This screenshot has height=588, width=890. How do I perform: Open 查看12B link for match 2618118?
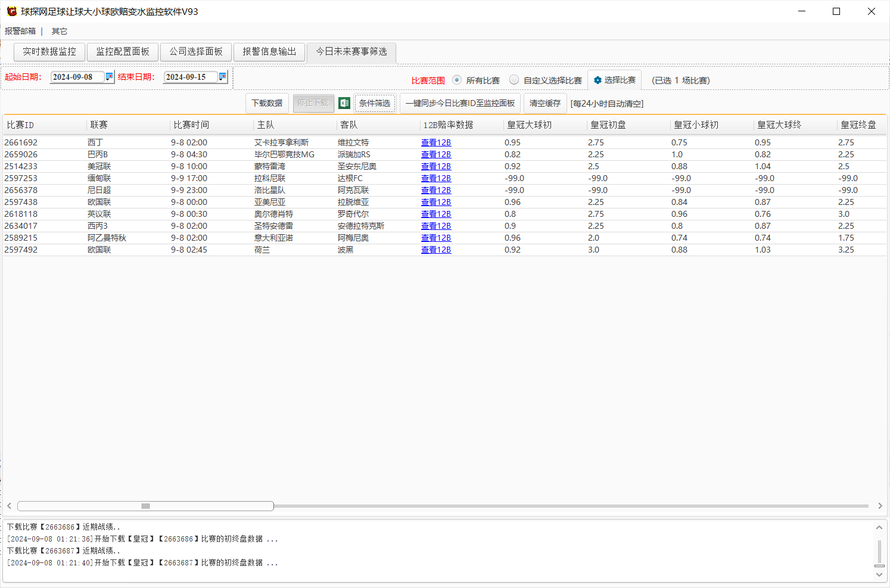coord(436,214)
